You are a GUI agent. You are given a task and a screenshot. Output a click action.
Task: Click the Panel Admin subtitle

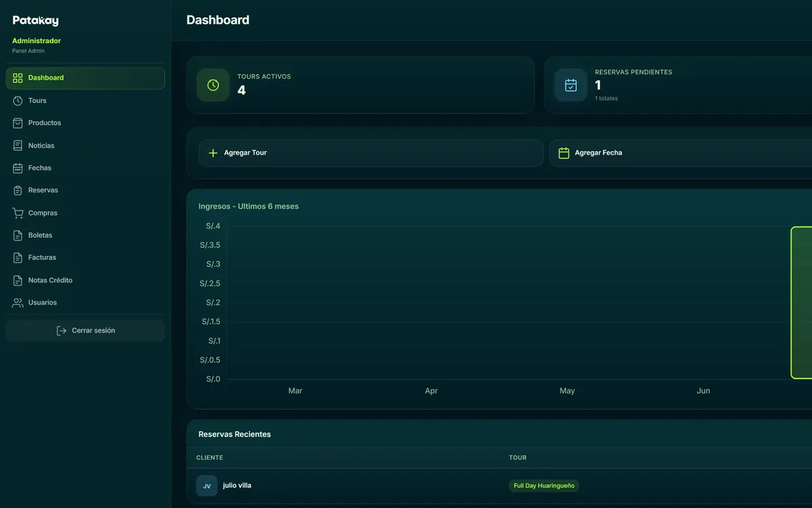tap(28, 51)
